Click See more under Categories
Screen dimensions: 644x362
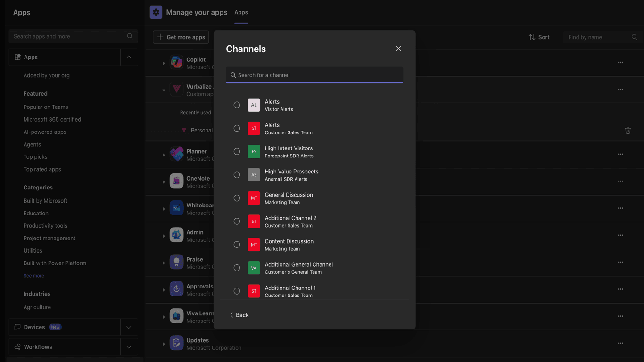[34, 276]
